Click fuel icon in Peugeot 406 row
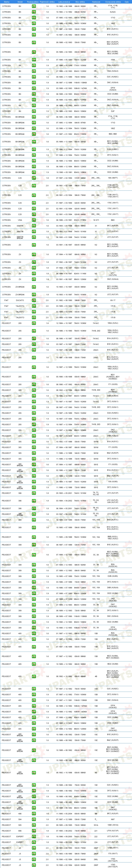The height and width of the screenshot is (868, 132). pyautogui.click(x=34, y=813)
